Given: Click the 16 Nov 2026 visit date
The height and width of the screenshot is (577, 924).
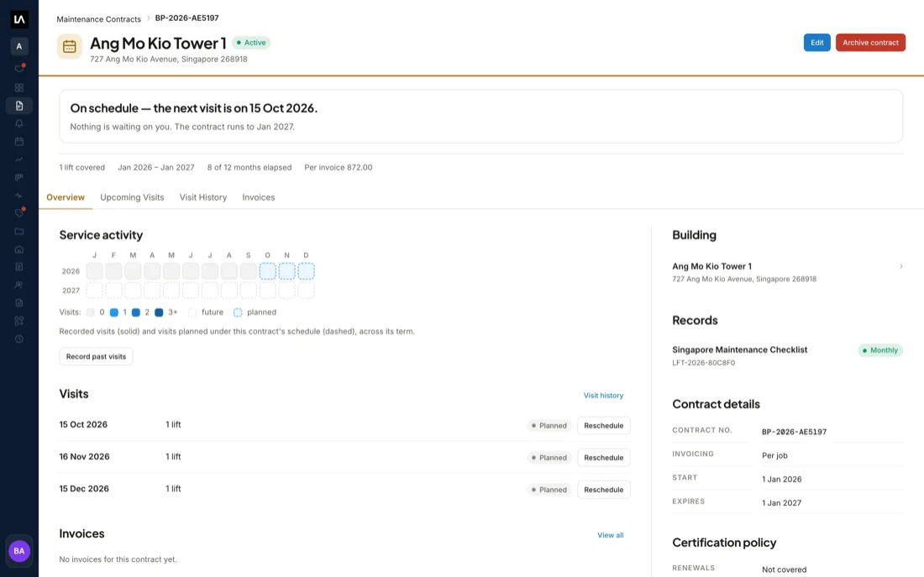Looking at the screenshot, I should (84, 457).
